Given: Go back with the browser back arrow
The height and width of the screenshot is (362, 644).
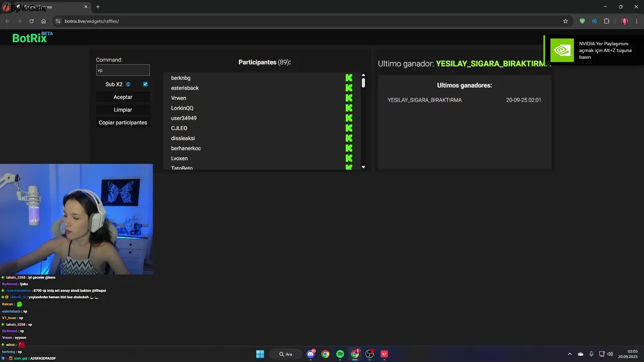Looking at the screenshot, I should click(7, 21).
